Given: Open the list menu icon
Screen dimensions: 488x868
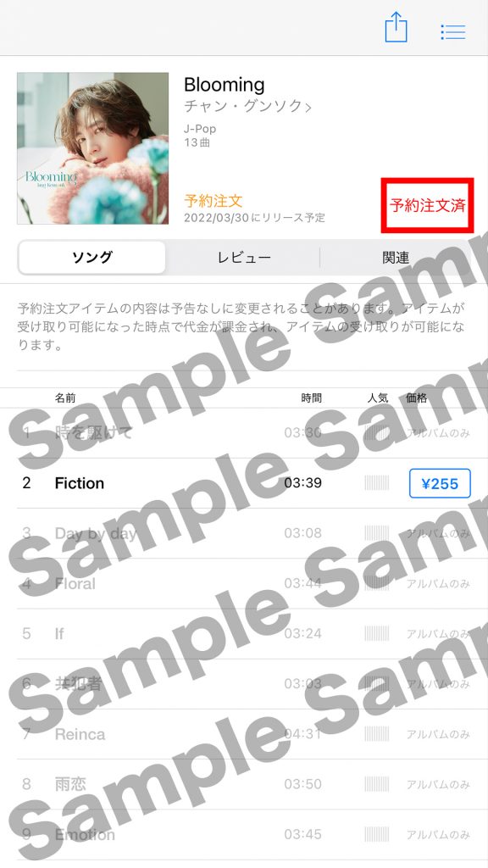Looking at the screenshot, I should click(453, 31).
